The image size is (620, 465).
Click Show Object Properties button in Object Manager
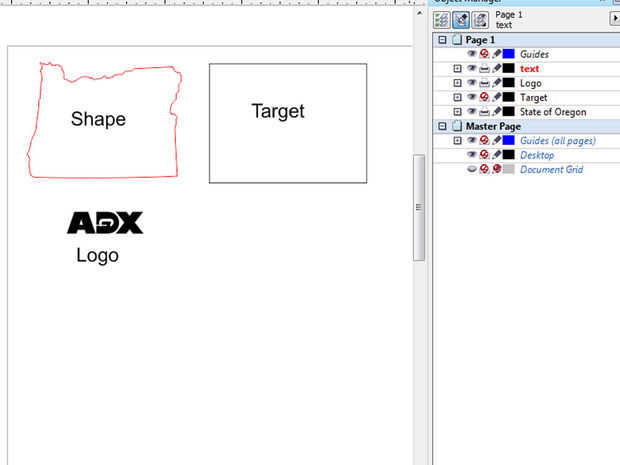[x=442, y=20]
